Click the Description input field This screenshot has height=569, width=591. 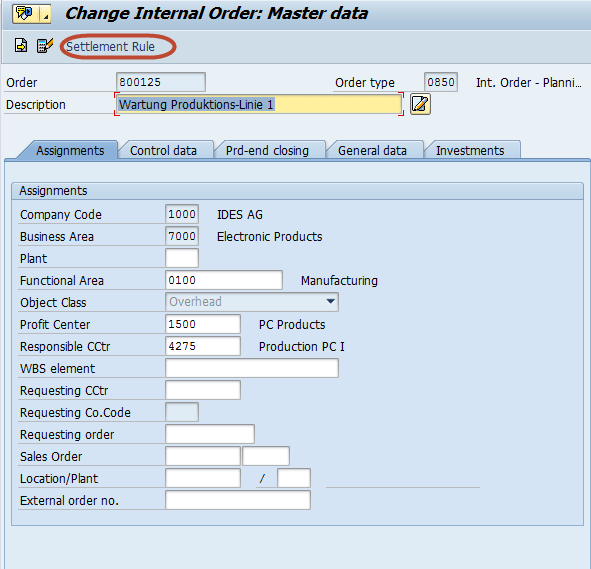coord(259,104)
